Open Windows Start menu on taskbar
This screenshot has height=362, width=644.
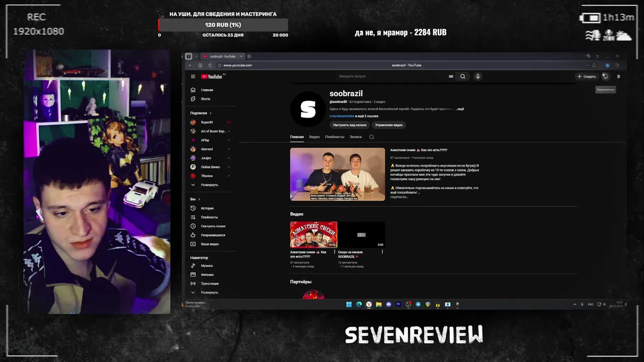coord(349,304)
